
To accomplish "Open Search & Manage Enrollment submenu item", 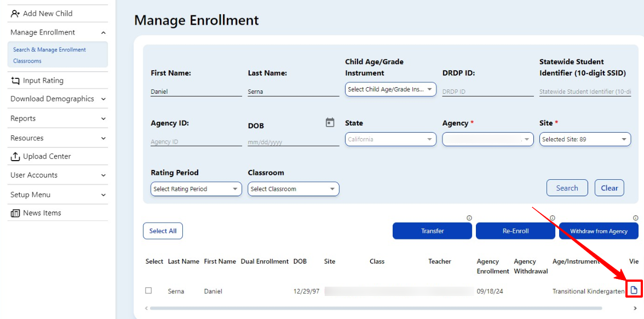I will [x=49, y=50].
